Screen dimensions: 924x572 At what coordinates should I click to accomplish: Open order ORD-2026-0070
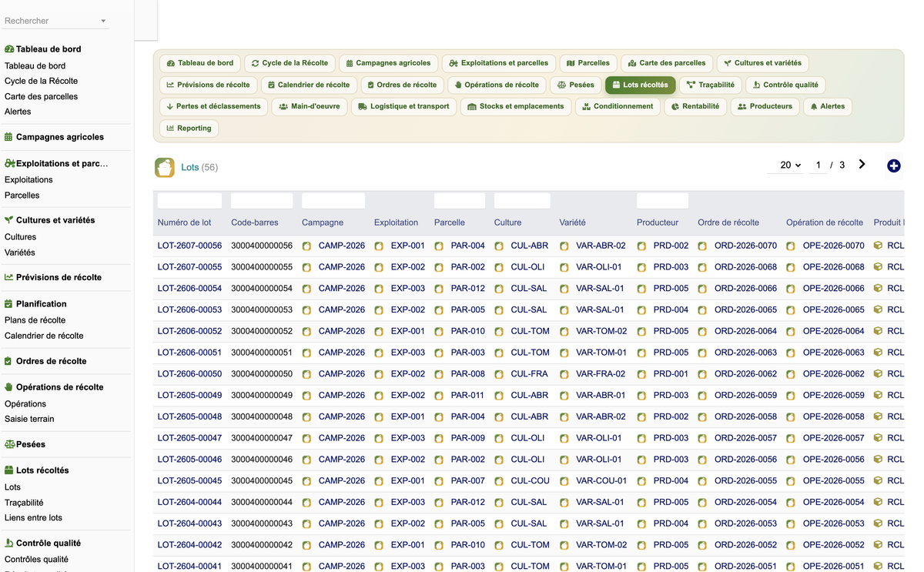[745, 246]
